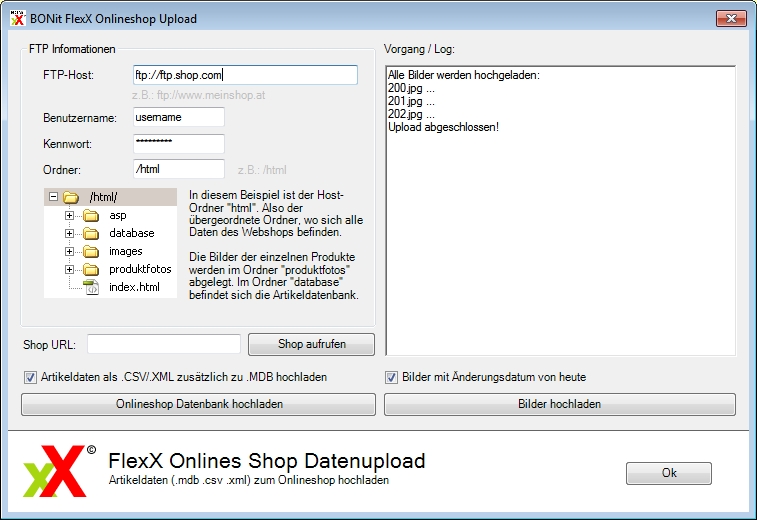Click the log line "200.jpg ..."

coord(411,88)
